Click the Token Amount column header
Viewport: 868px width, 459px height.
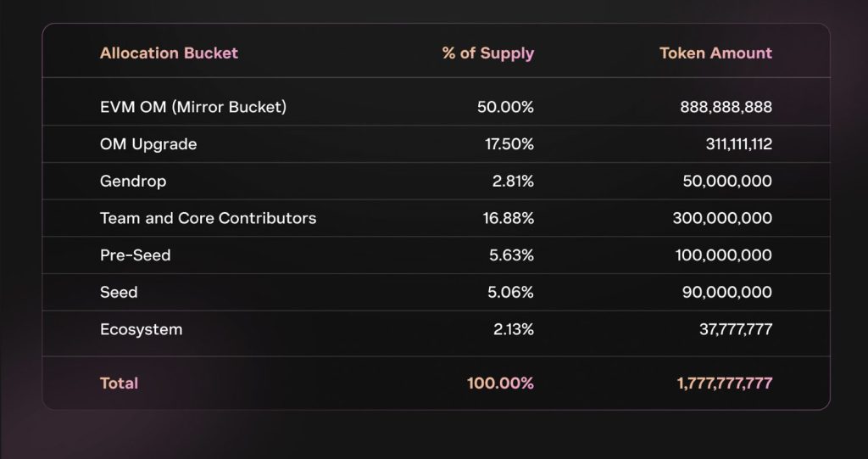click(x=715, y=53)
